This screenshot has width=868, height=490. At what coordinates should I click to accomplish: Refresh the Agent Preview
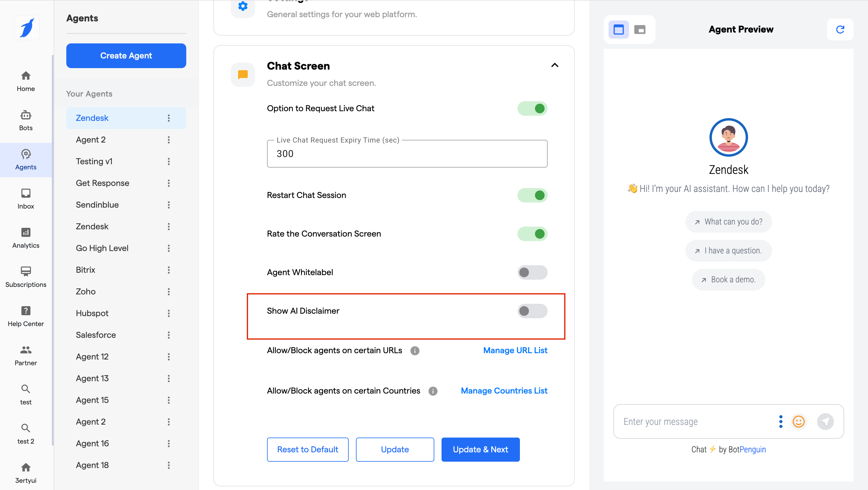(x=840, y=29)
